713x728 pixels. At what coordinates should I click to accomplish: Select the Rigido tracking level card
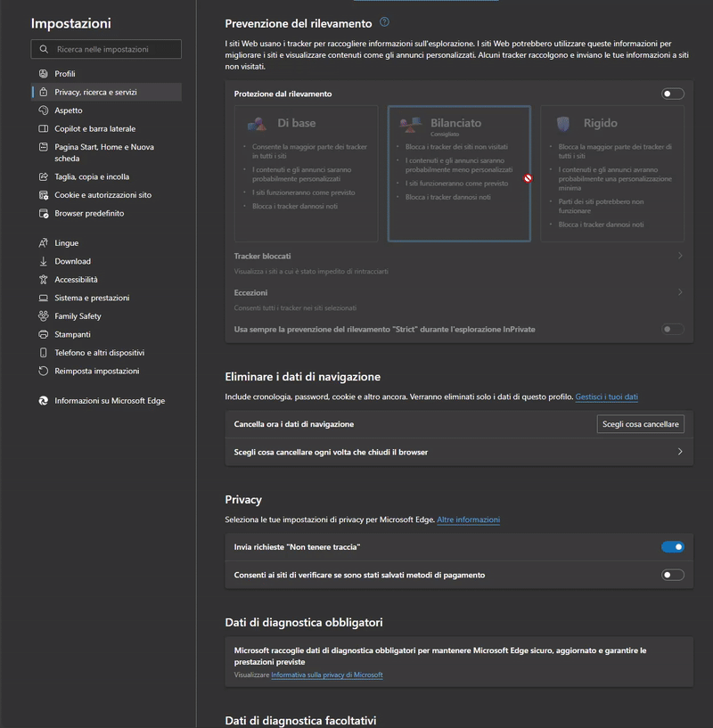click(612, 173)
